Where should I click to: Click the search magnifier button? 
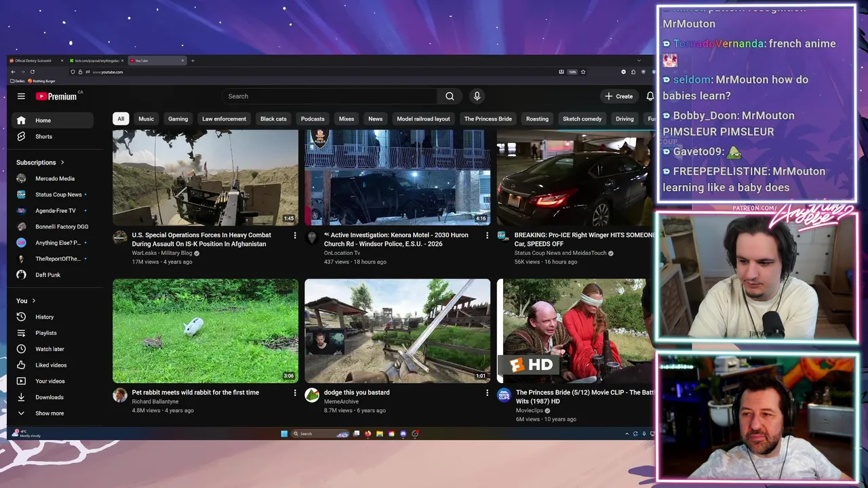tap(450, 96)
